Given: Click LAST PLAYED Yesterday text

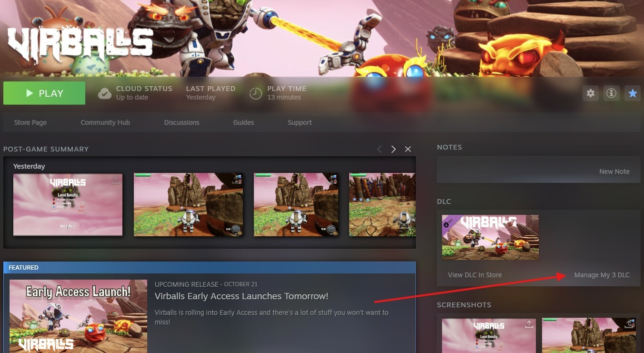Looking at the screenshot, I should click(211, 93).
